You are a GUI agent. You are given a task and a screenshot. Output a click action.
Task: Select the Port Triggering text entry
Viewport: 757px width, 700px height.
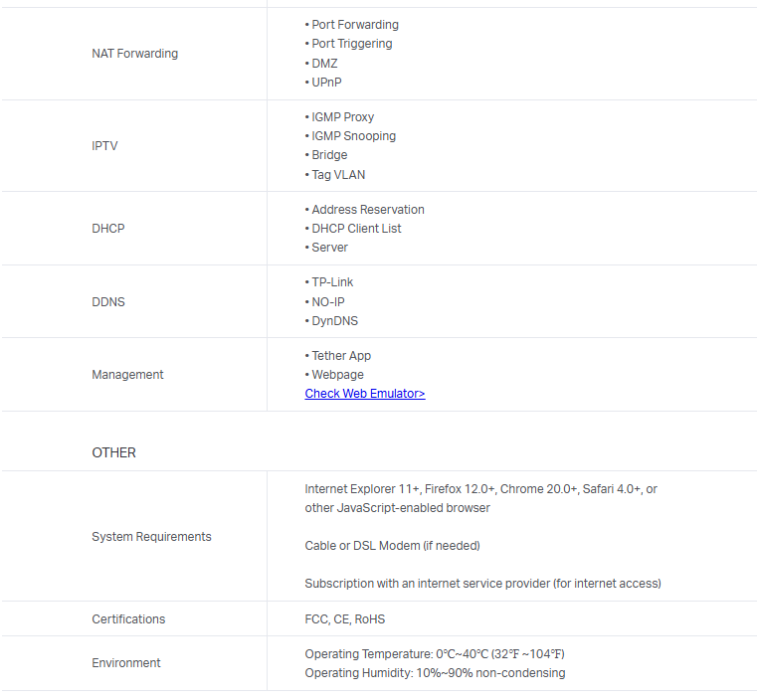[351, 44]
